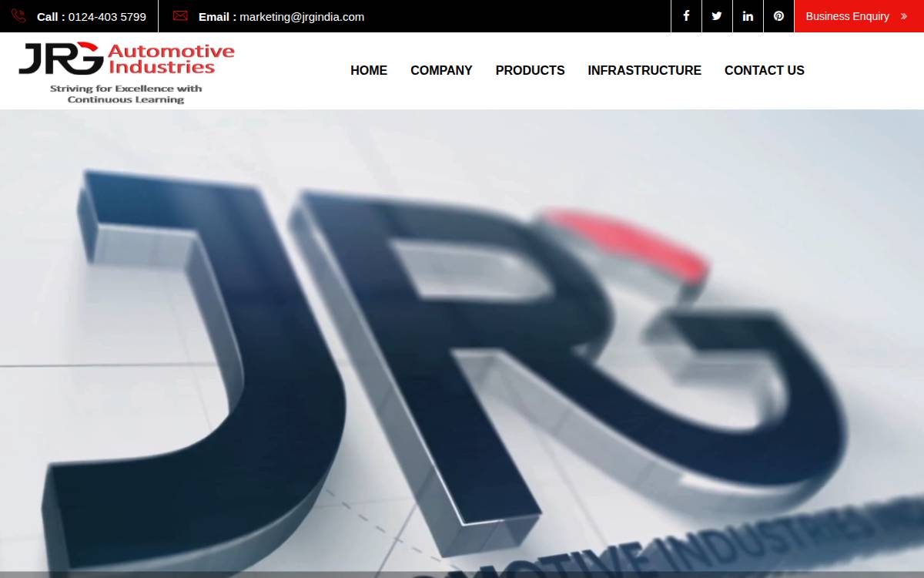Viewport: 924px width, 578px height.
Task: Click the red envelope email icon
Action: (180, 16)
